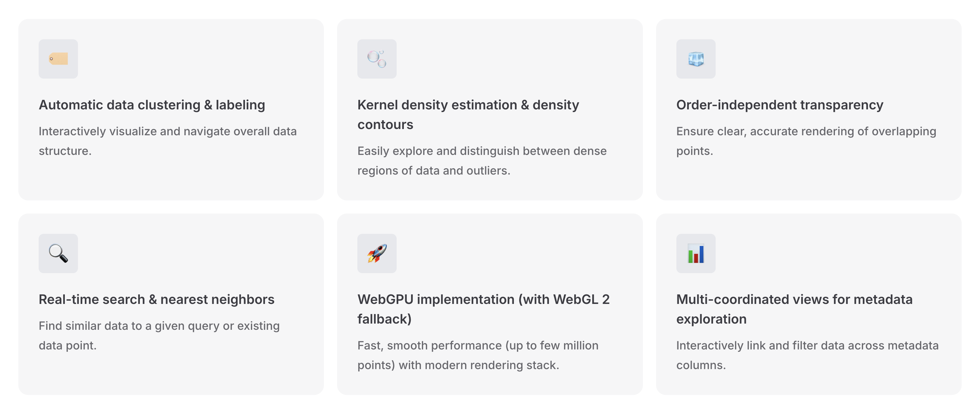Click the 'Fast, smooth performance' description
The image size is (980, 412).
pyautogui.click(x=478, y=355)
